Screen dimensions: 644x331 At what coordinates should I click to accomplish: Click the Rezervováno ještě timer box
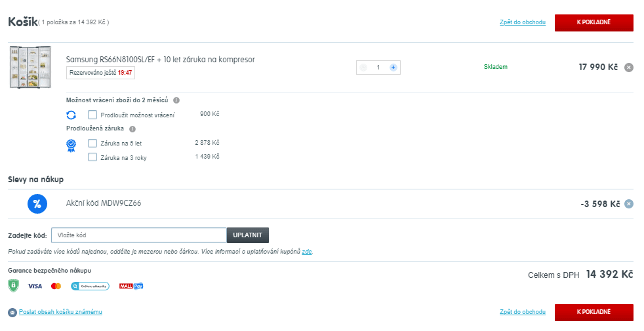tap(100, 73)
